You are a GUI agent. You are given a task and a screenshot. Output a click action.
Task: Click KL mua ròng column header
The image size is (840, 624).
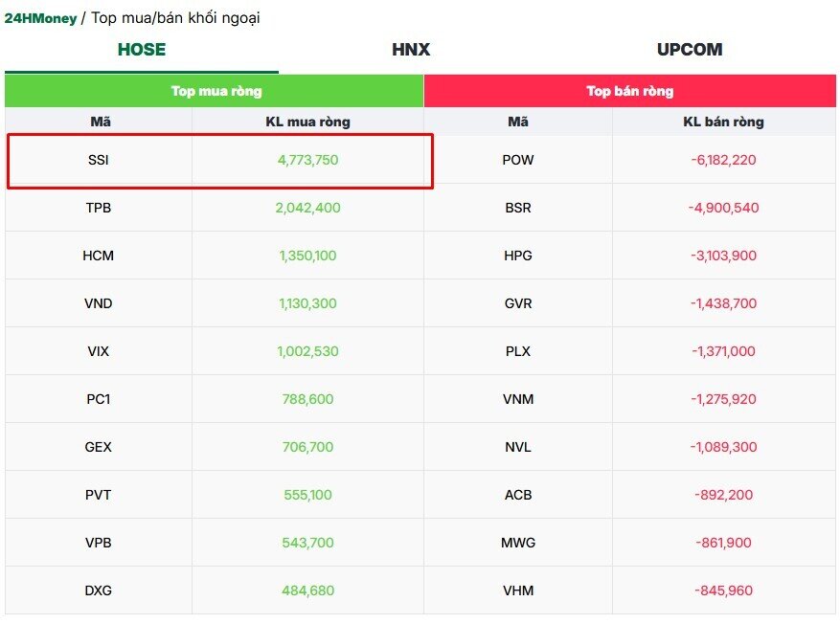308,122
